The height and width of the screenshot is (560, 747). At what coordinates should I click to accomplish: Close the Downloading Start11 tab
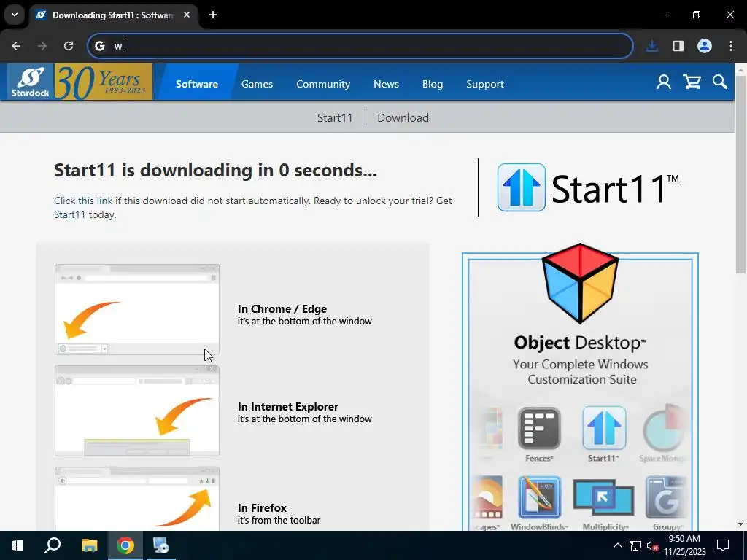(187, 15)
